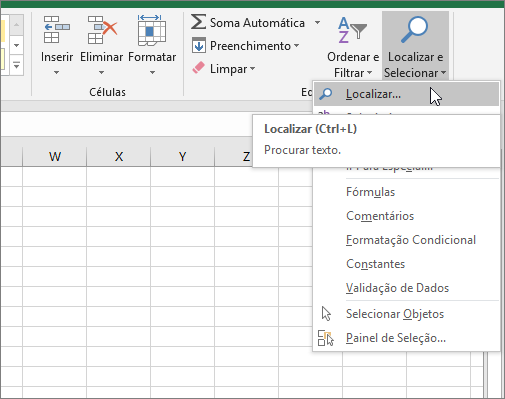Select column W header
This screenshot has height=399, width=505.
[x=55, y=156]
